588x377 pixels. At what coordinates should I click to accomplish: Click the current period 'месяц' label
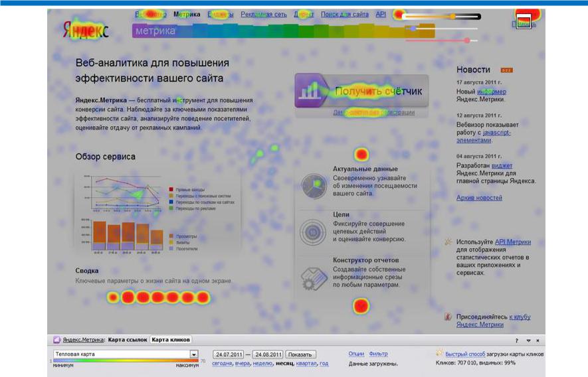click(284, 364)
